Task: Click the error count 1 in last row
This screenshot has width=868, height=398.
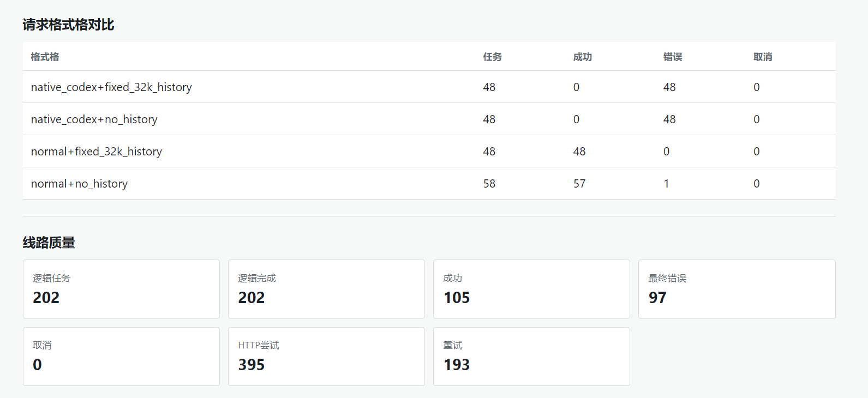Action: 666,184
